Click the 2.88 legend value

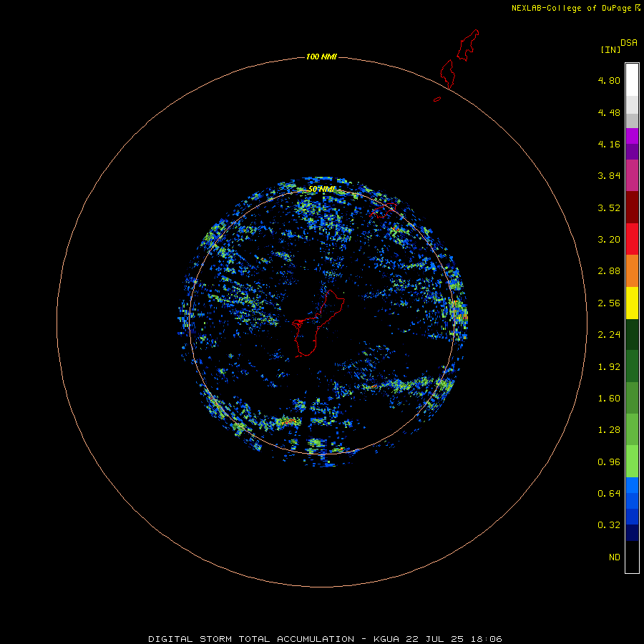(609, 271)
